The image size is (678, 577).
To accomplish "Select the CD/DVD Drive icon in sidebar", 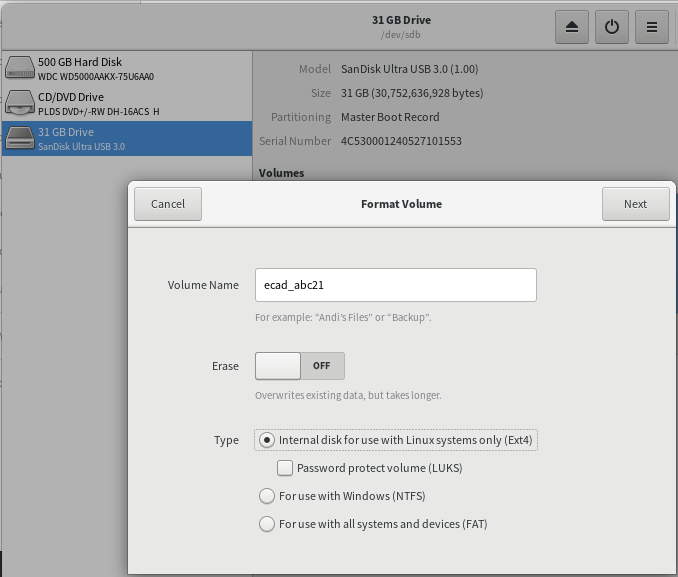I will point(20,103).
